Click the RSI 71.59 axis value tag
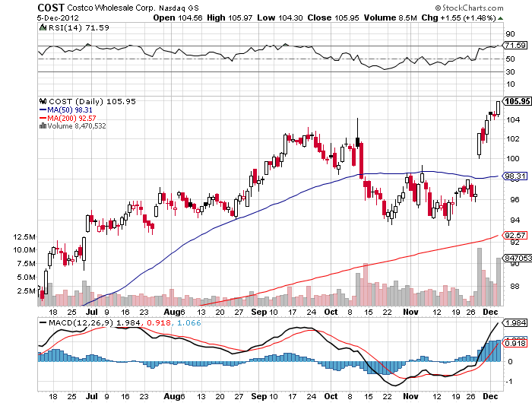 coord(515,45)
